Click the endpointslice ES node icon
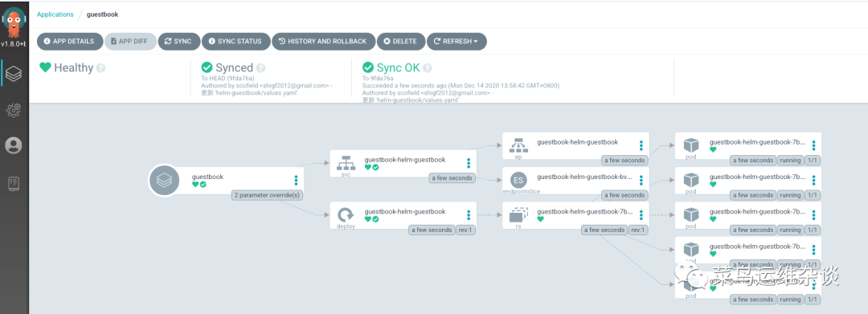 coord(518,180)
